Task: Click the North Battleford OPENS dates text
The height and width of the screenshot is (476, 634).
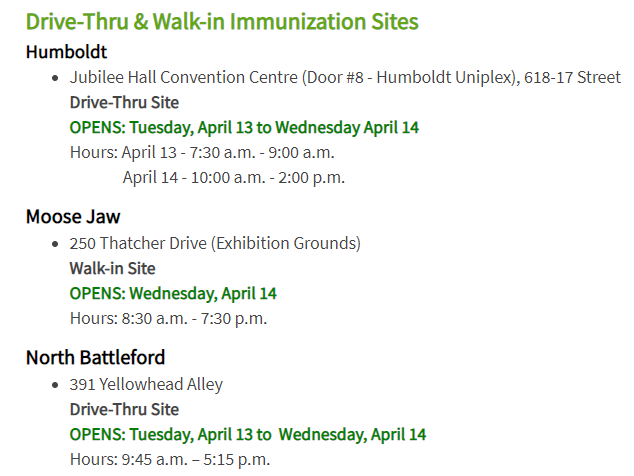Action: (x=248, y=434)
